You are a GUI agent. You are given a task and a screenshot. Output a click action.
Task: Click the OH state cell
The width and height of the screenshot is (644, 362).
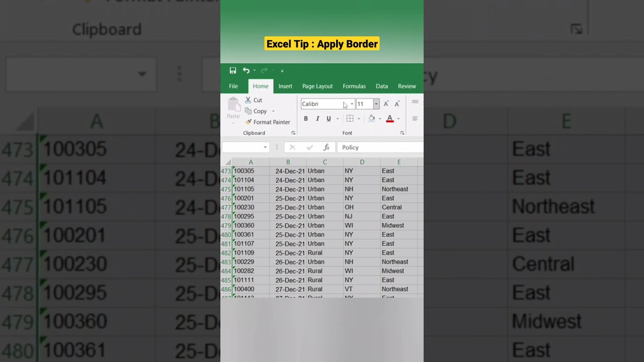(x=362, y=207)
